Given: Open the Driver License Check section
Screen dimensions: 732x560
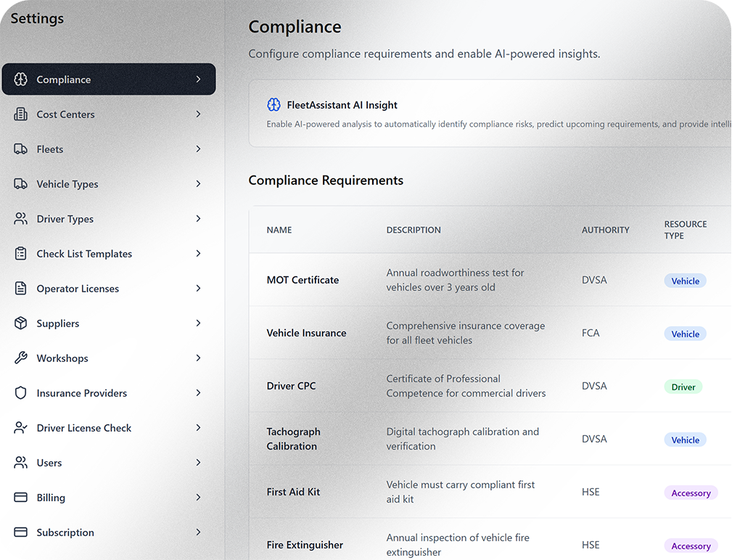Looking at the screenshot, I should [84, 428].
